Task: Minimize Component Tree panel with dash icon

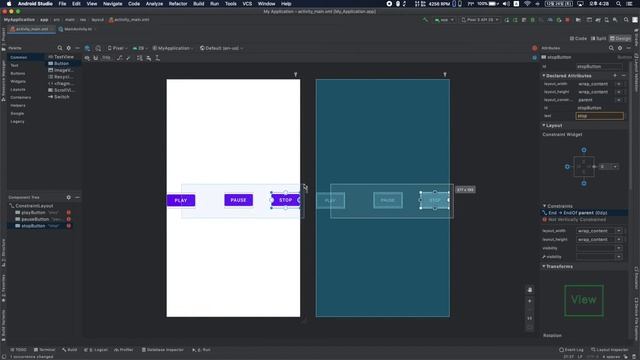Action: (x=77, y=198)
